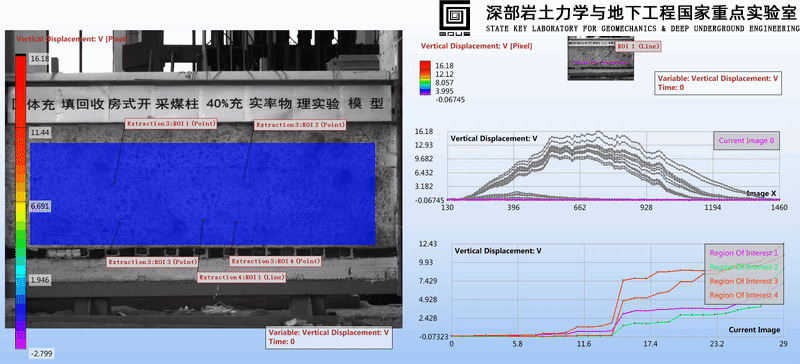
Task: Click the 'Vertical Displacement: V [Pixel]' label above the small legend
Action: [477, 46]
